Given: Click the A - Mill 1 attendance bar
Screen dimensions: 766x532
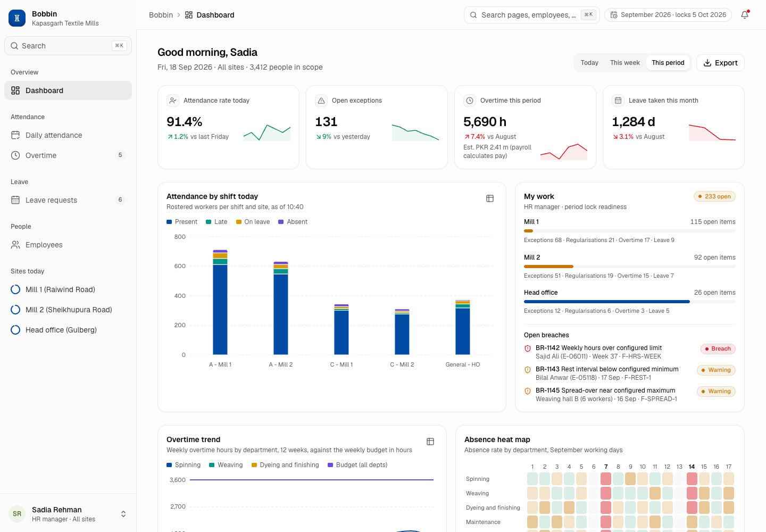Looking at the screenshot, I should tap(220, 302).
